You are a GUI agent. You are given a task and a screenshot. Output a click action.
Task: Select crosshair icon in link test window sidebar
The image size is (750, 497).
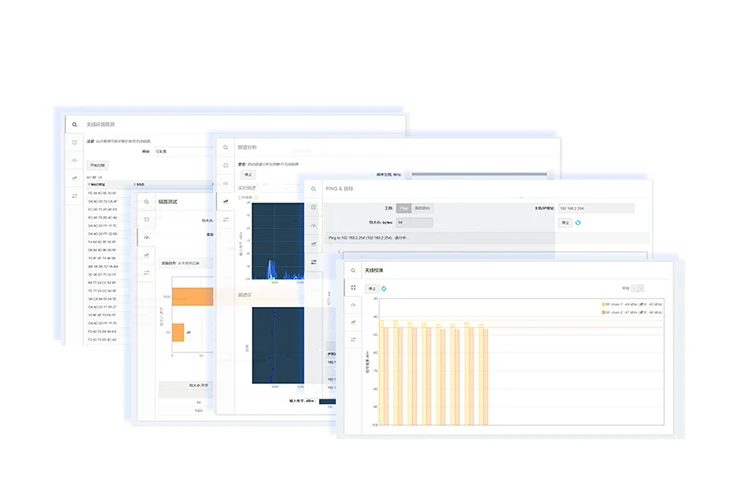point(146,220)
